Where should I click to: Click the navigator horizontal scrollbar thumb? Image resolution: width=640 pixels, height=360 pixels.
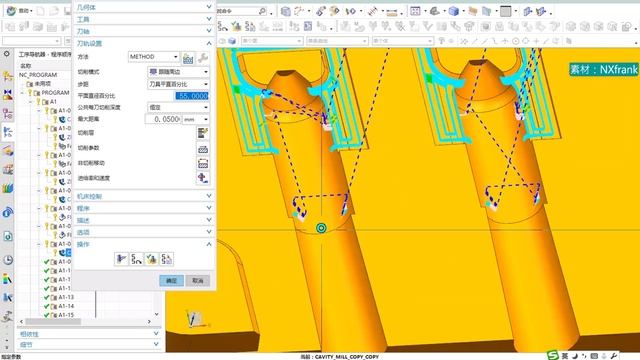53,322
